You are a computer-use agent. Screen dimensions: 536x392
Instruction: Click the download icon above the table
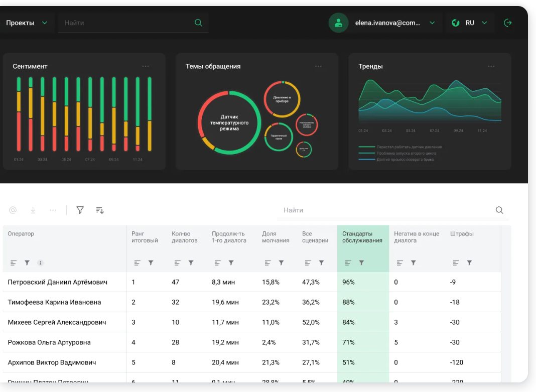tap(33, 210)
